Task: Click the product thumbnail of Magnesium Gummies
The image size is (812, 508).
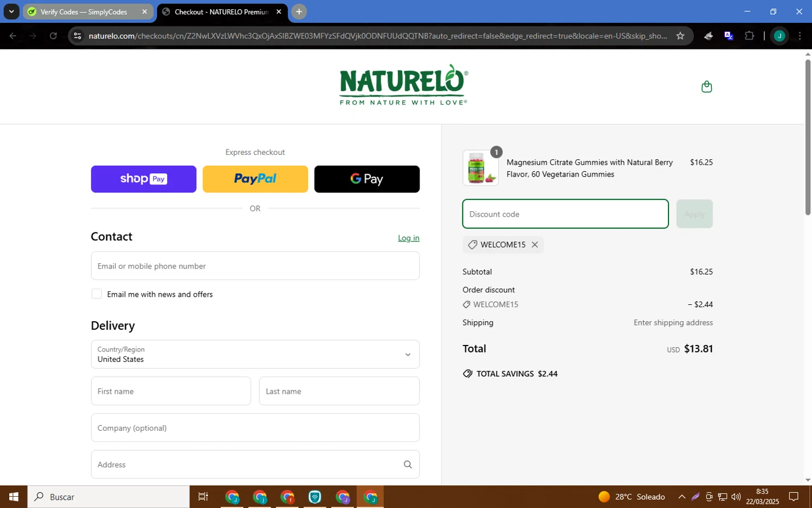Action: point(481,168)
